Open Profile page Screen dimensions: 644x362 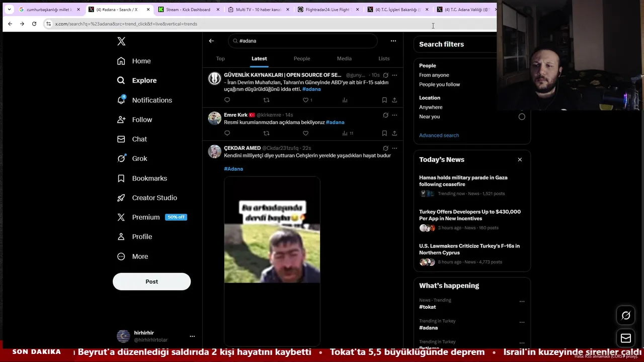(x=134, y=237)
